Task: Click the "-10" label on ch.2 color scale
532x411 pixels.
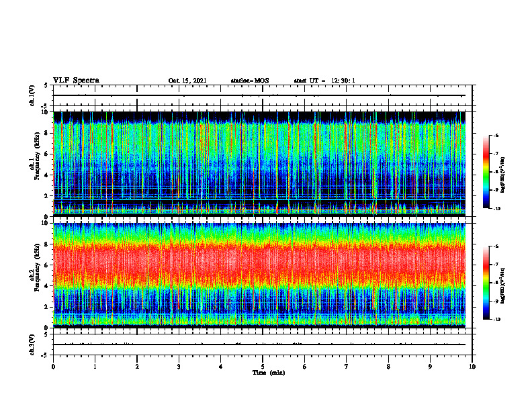Action: (497, 320)
